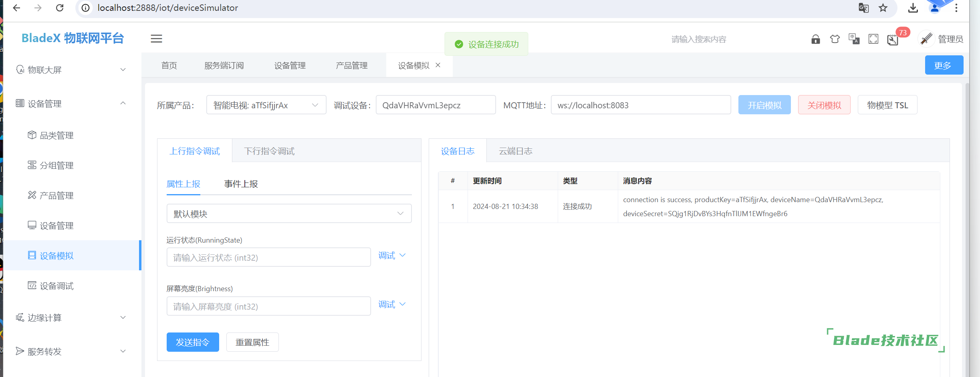Screen dimensions: 980x377
Task: Select 属性上报 sub-tab
Action: tap(183, 184)
